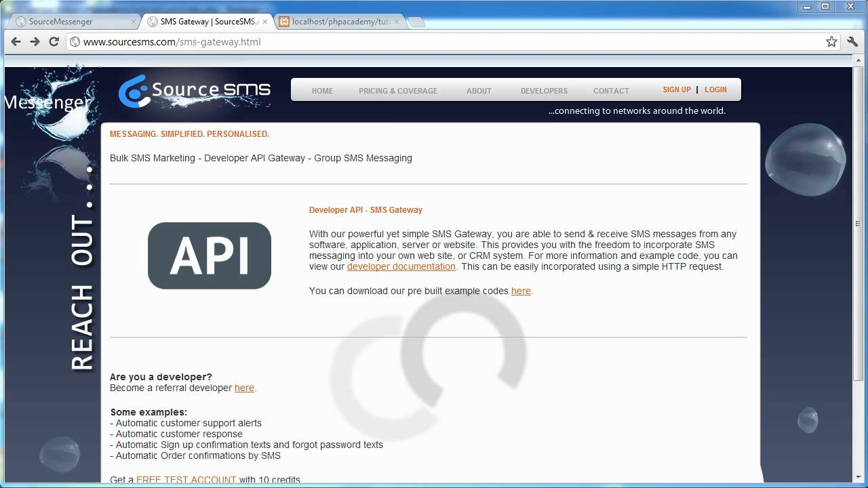Click the 'Are you a developer?' text
This screenshot has height=488, width=868.
[x=161, y=377]
